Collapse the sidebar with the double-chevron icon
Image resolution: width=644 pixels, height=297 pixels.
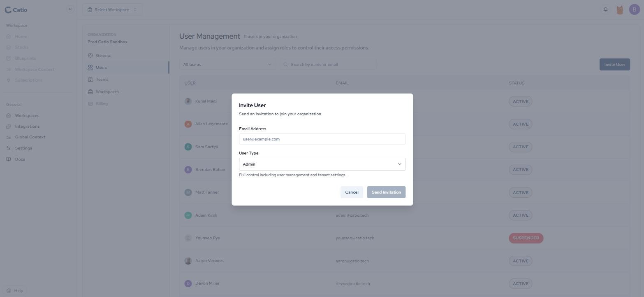pos(70,9)
